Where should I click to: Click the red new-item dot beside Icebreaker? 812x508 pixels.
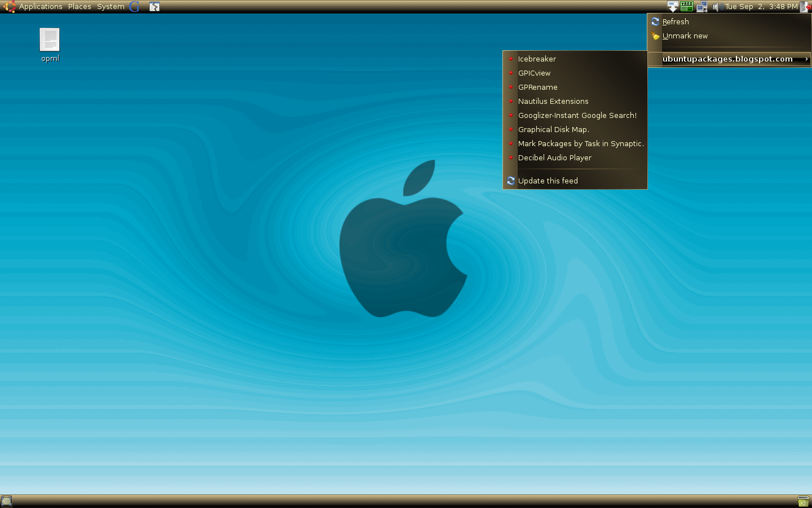[511, 59]
